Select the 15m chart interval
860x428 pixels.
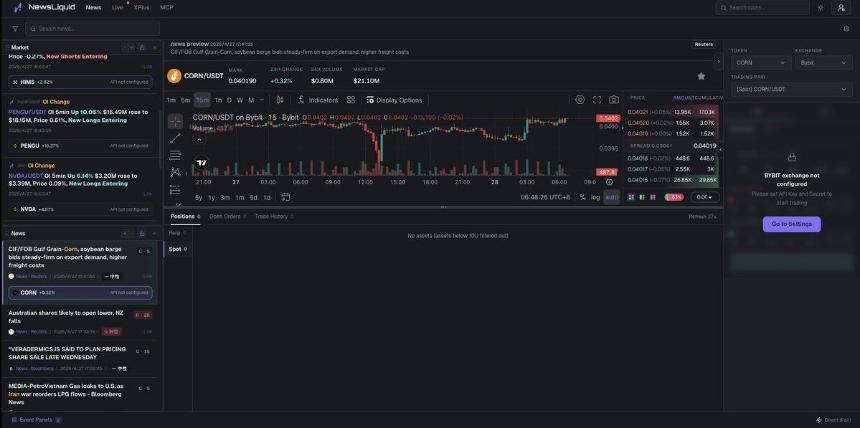pyautogui.click(x=202, y=100)
